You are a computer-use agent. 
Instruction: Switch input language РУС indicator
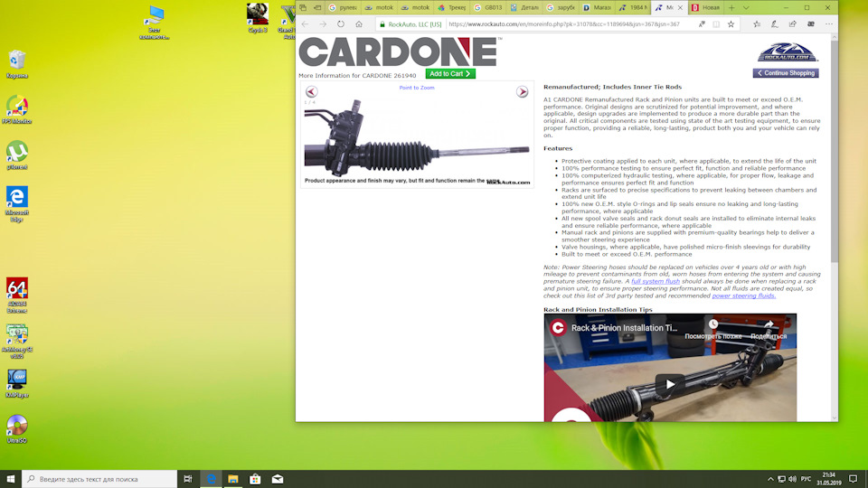coord(806,479)
